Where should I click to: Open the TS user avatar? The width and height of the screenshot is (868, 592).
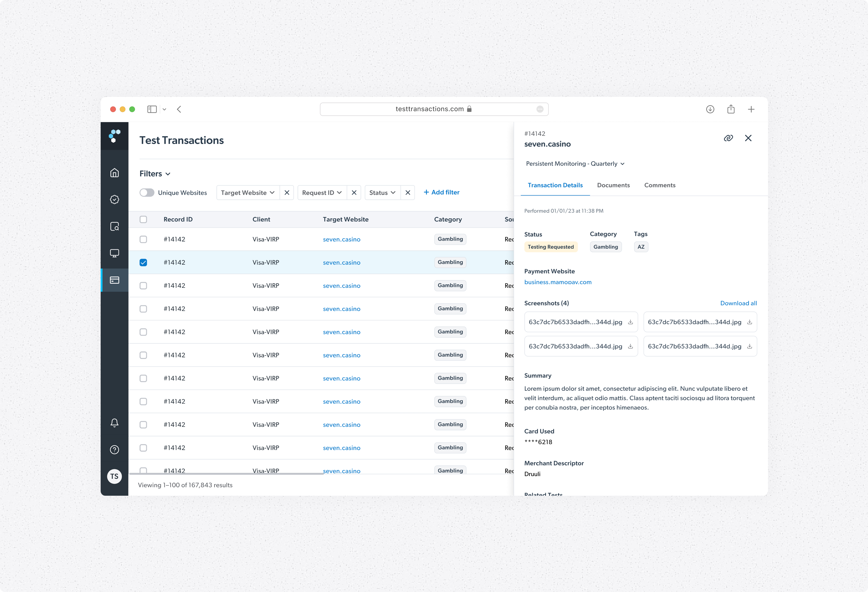(114, 476)
